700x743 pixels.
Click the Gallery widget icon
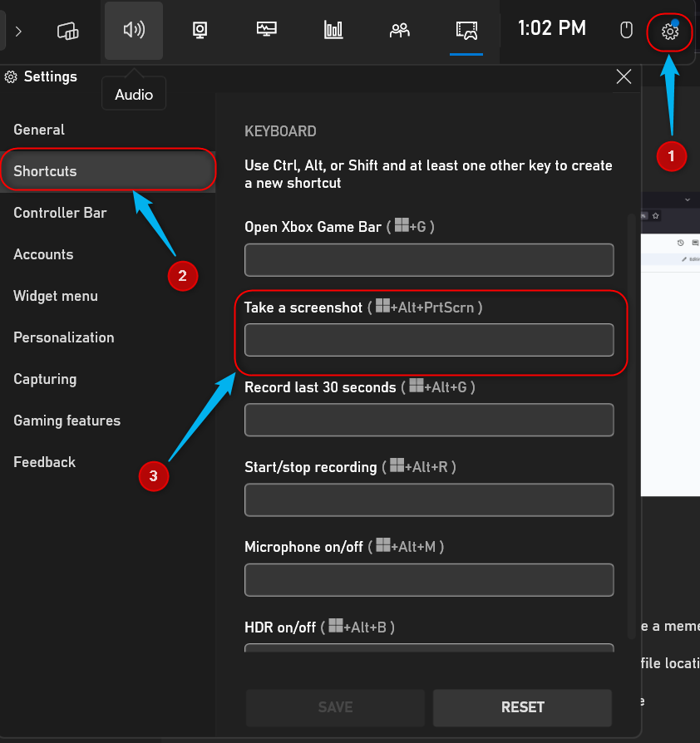pos(466,31)
